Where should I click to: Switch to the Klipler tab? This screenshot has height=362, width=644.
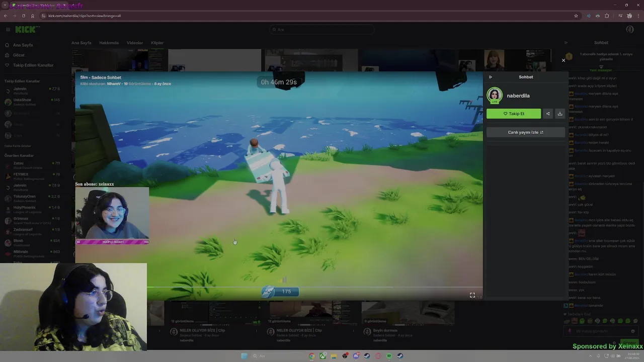[x=157, y=43]
